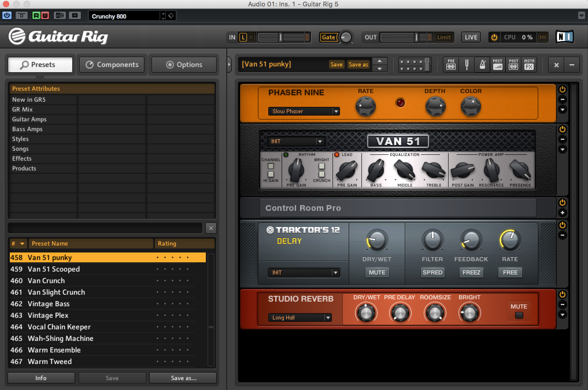588x390 pixels.
Task: Toggle the CPU power button
Action: pos(494,37)
